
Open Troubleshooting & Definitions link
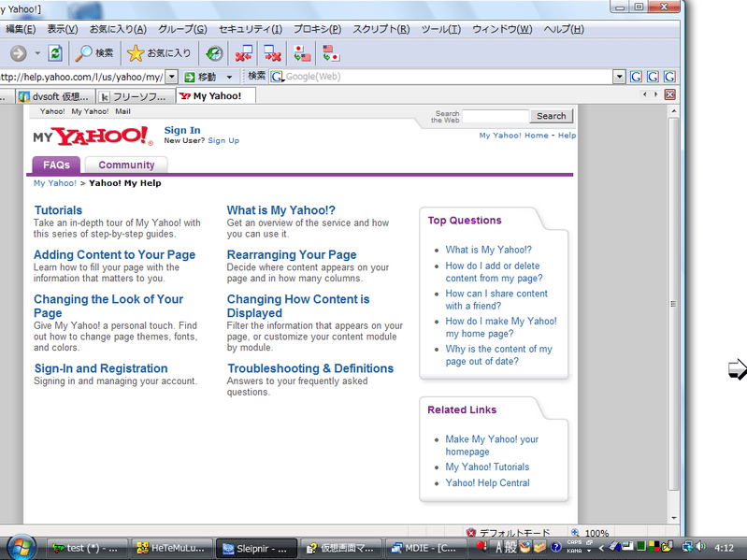(310, 368)
